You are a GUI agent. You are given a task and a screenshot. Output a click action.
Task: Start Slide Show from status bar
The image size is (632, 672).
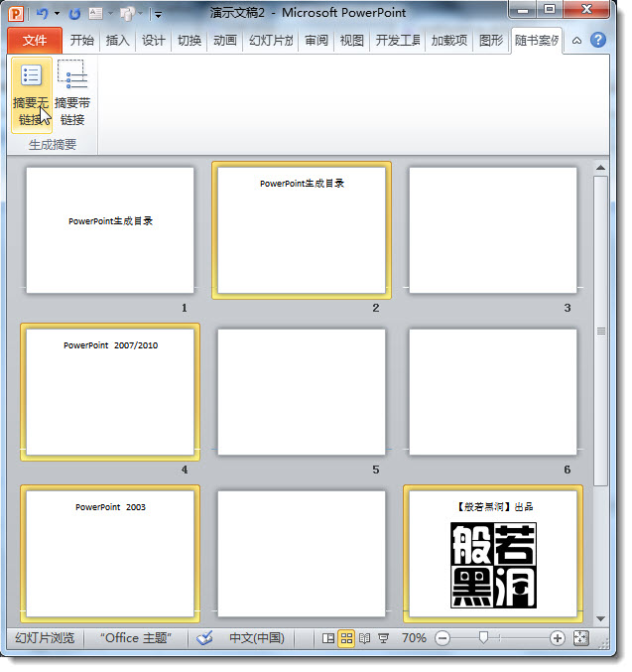tap(384, 638)
